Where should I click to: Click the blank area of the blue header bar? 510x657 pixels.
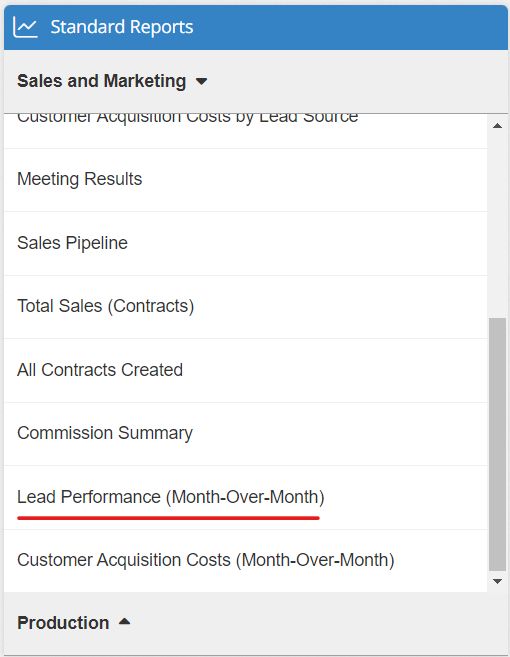tap(350, 27)
